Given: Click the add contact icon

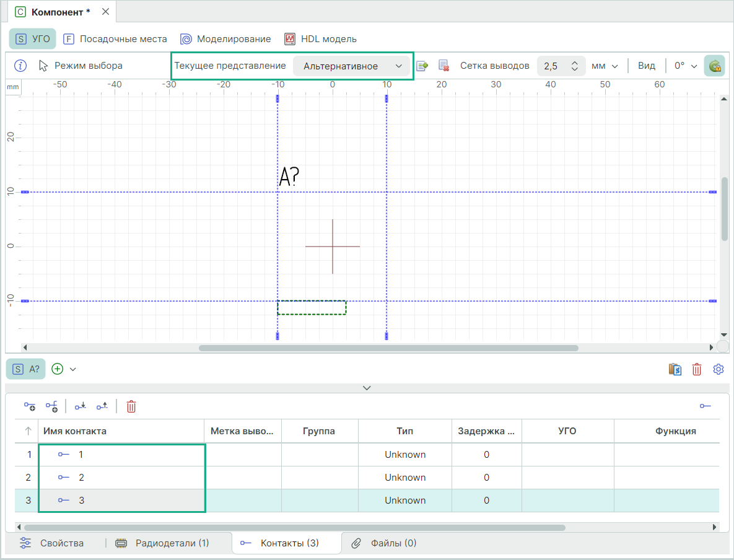Looking at the screenshot, I should (30, 406).
